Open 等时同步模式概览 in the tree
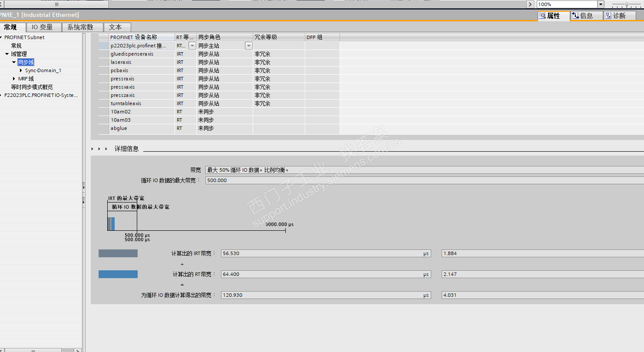The image size is (644, 352). click(x=32, y=87)
